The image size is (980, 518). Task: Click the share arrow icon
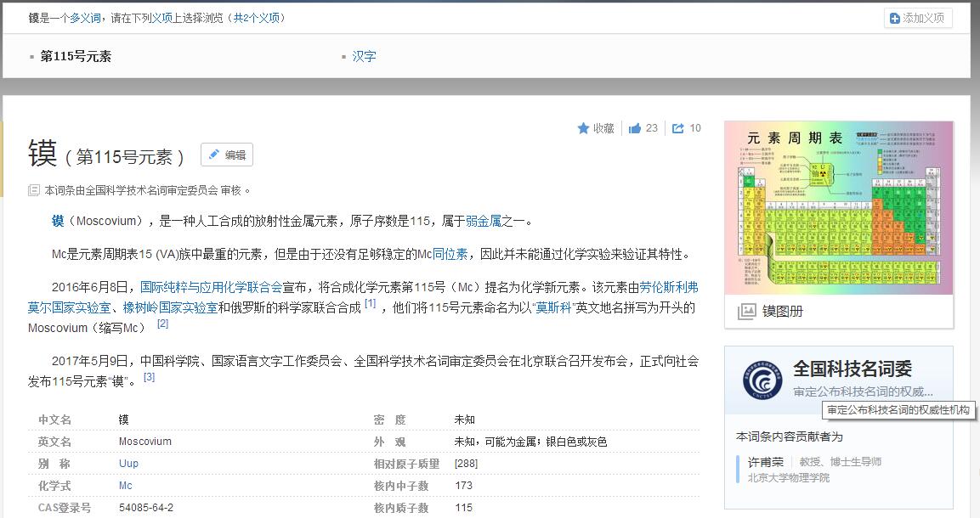tap(678, 128)
